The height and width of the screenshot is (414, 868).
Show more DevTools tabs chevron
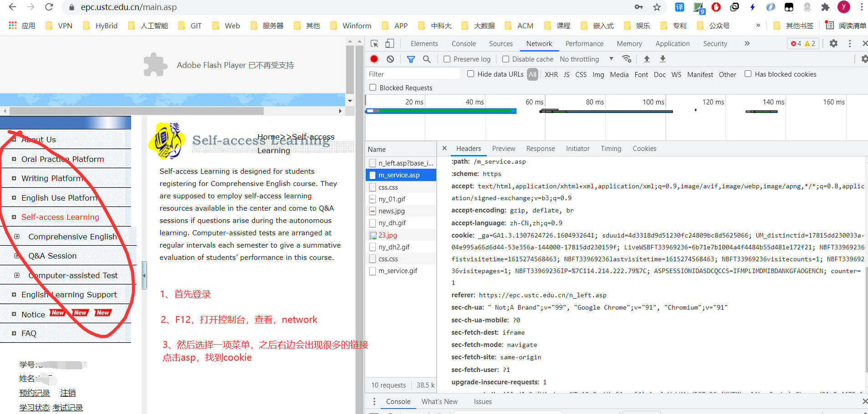(747, 43)
